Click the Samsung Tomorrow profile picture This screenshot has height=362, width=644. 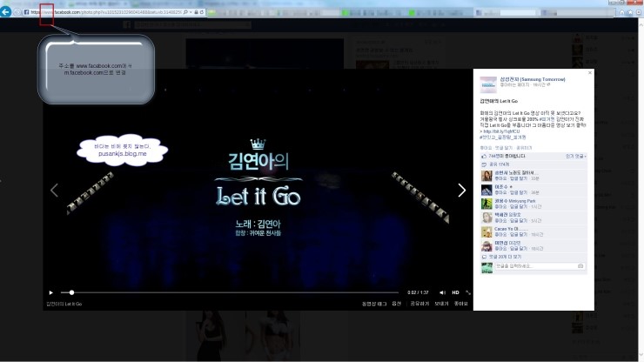click(x=488, y=84)
